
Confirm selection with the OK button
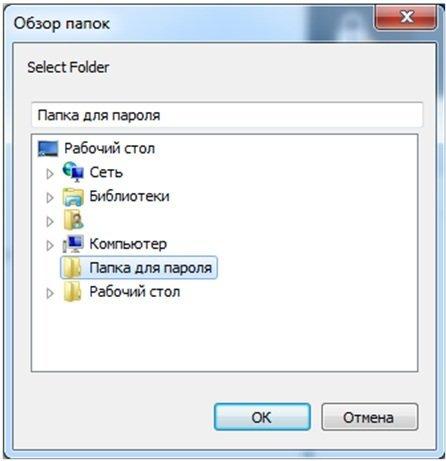coord(262,417)
